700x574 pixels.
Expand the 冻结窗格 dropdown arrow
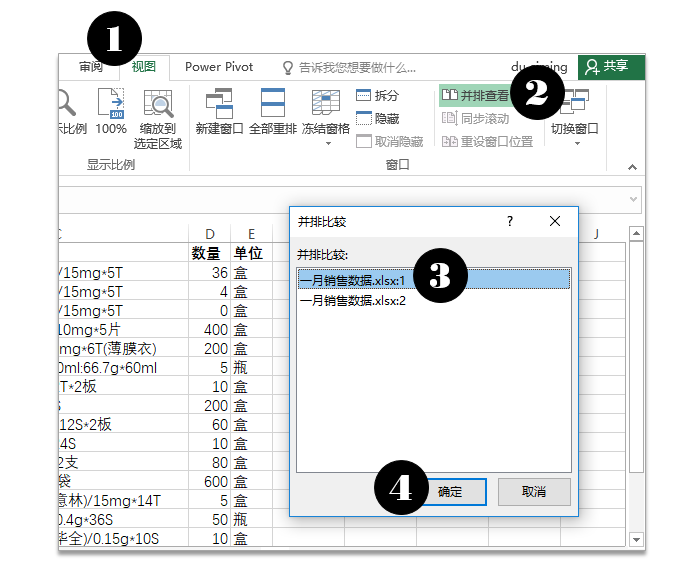(328, 144)
